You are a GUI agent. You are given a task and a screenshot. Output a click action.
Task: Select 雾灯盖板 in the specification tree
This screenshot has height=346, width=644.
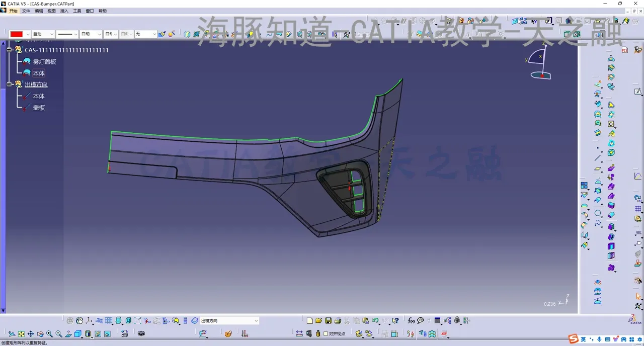(x=44, y=62)
